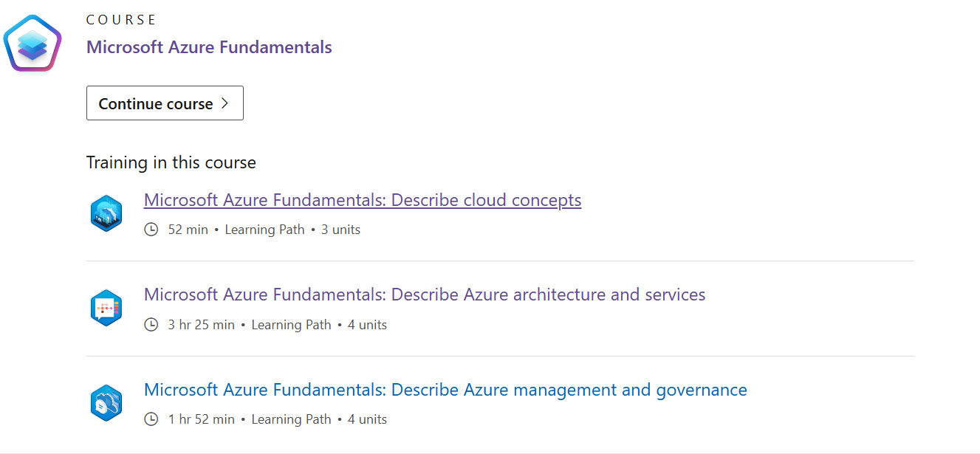Viewport: 980px width, 454px height.
Task: Click the chevron arrow on Continue course
Action: tap(225, 103)
